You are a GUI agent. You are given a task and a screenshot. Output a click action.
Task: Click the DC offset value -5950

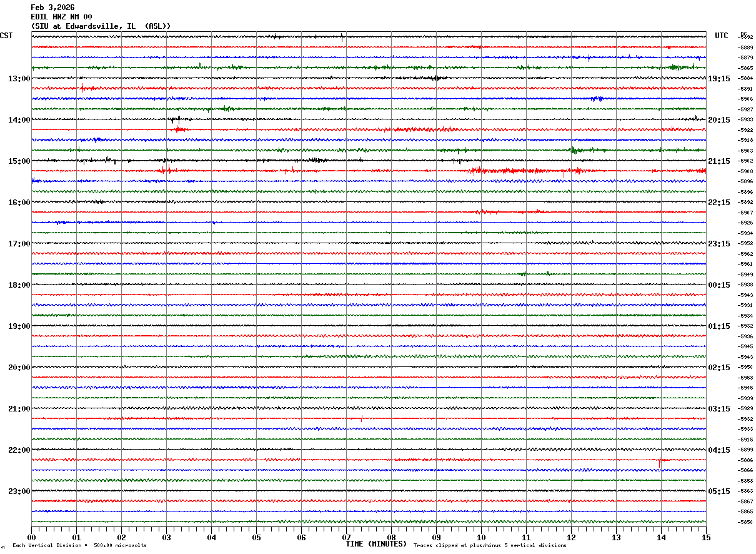point(745,367)
